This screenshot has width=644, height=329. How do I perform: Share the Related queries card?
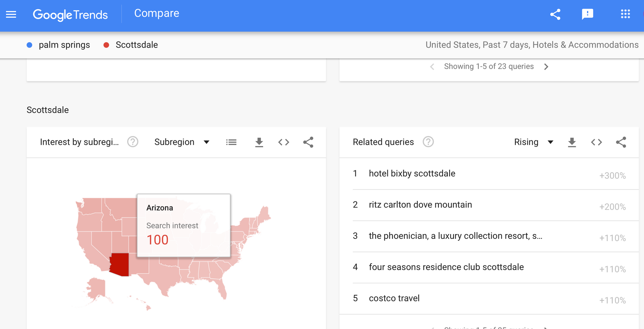click(x=621, y=142)
